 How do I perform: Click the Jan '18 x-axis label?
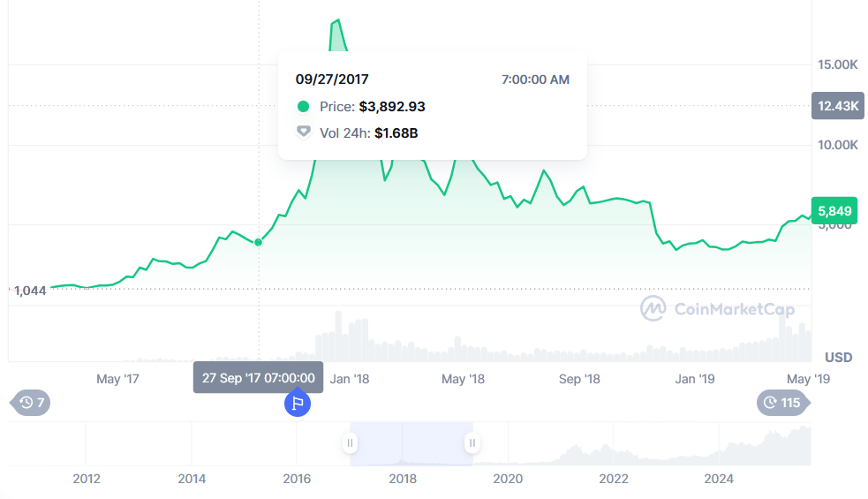click(x=350, y=379)
